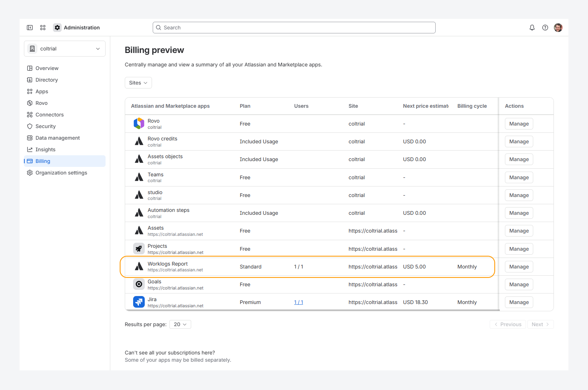Click Manage for the Projects row
Image resolution: width=588 pixels, height=390 pixels.
pyautogui.click(x=519, y=249)
